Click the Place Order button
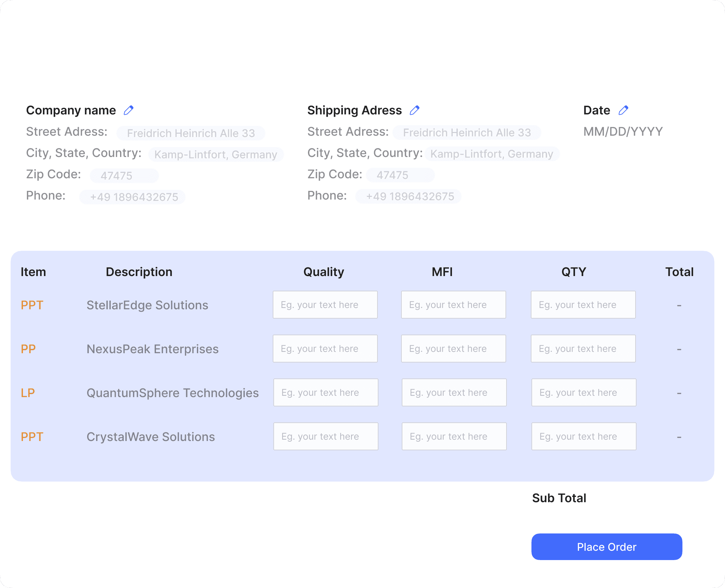The width and height of the screenshot is (725, 588). (606, 547)
